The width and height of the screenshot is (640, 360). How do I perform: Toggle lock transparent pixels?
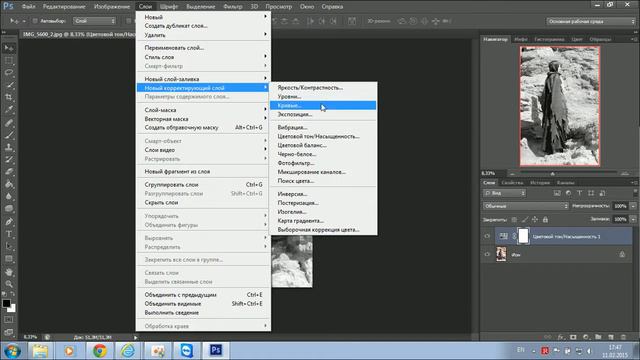(514, 220)
